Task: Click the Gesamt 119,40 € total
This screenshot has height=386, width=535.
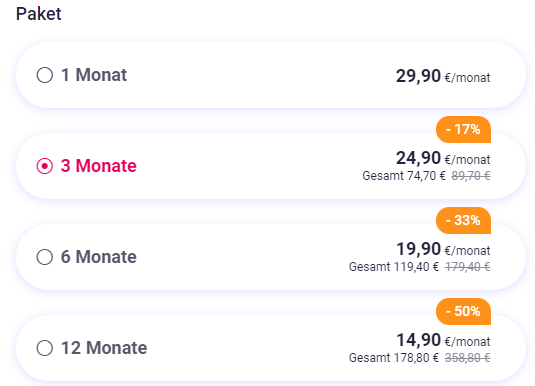Action: click(x=394, y=267)
